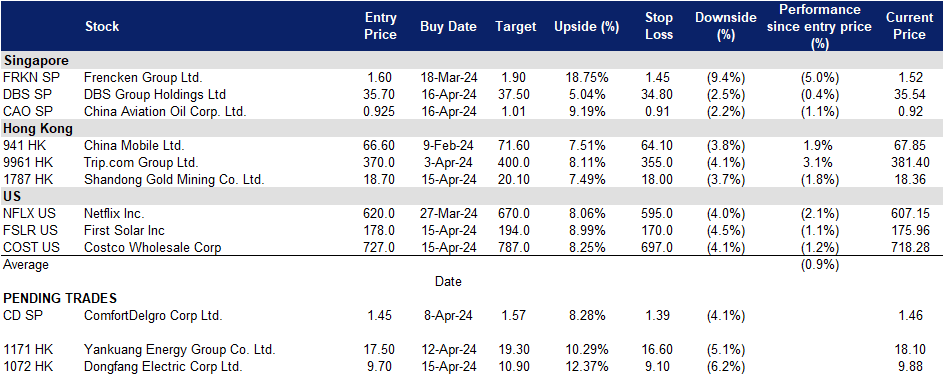Viewport: 943px width, 392px height.
Task: Select Yankuang Energy Group Co. Ltd. row
Action: pyautogui.click(x=472, y=349)
